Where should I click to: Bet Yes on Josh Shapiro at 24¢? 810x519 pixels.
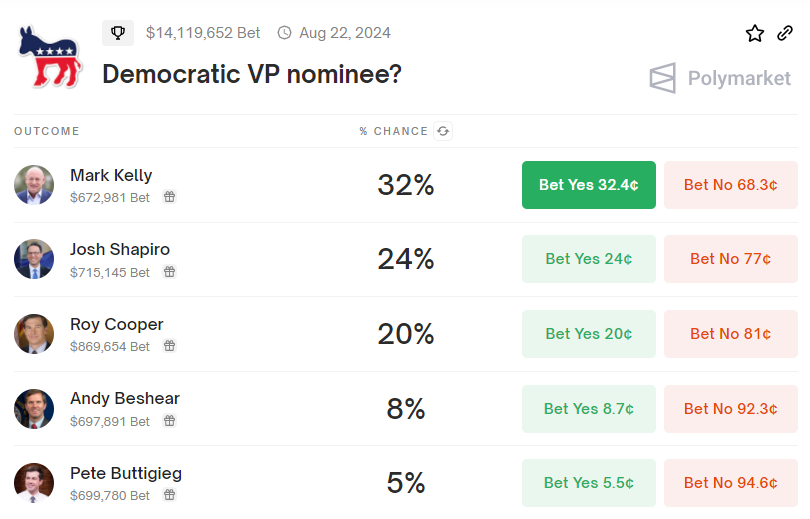(x=588, y=259)
